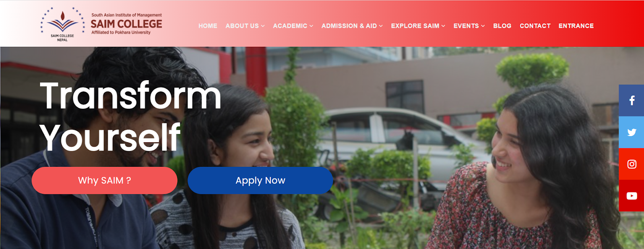The height and width of the screenshot is (249, 644).
Task: Open the Admission & Aid dropdown arrow
Action: 381,26
